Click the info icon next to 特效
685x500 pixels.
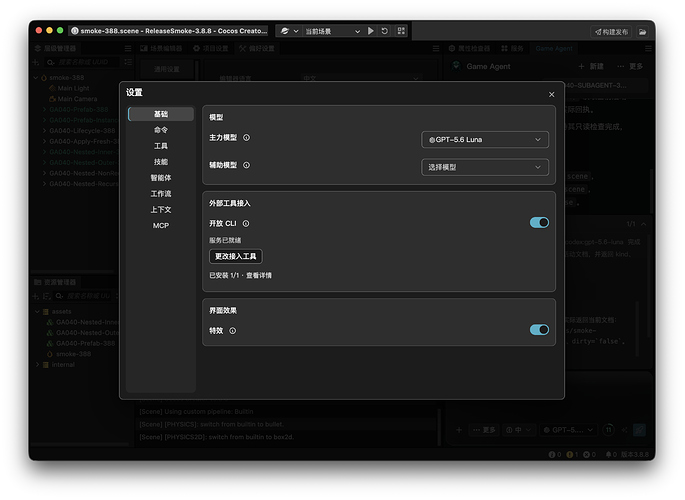233,331
